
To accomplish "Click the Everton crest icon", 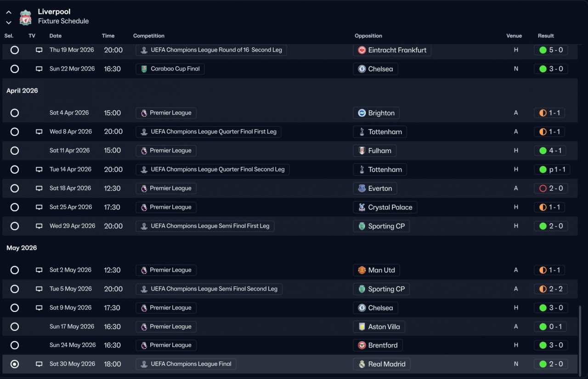I will tap(362, 188).
